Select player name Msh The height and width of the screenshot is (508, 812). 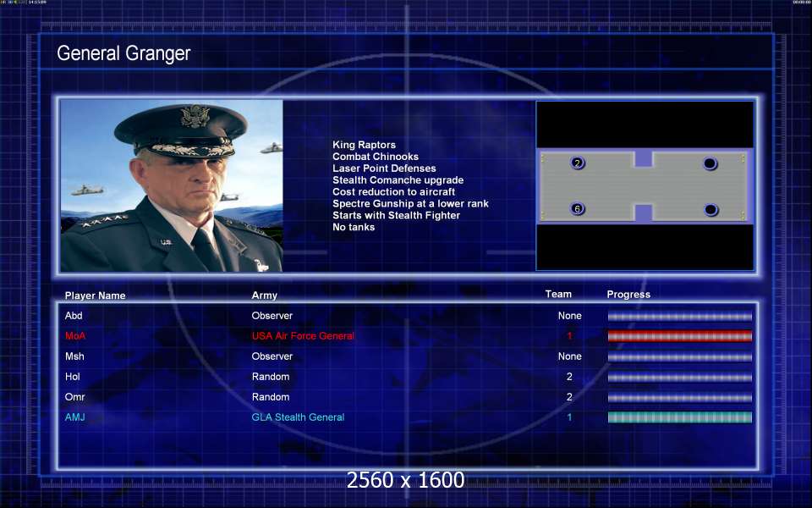[x=74, y=356]
